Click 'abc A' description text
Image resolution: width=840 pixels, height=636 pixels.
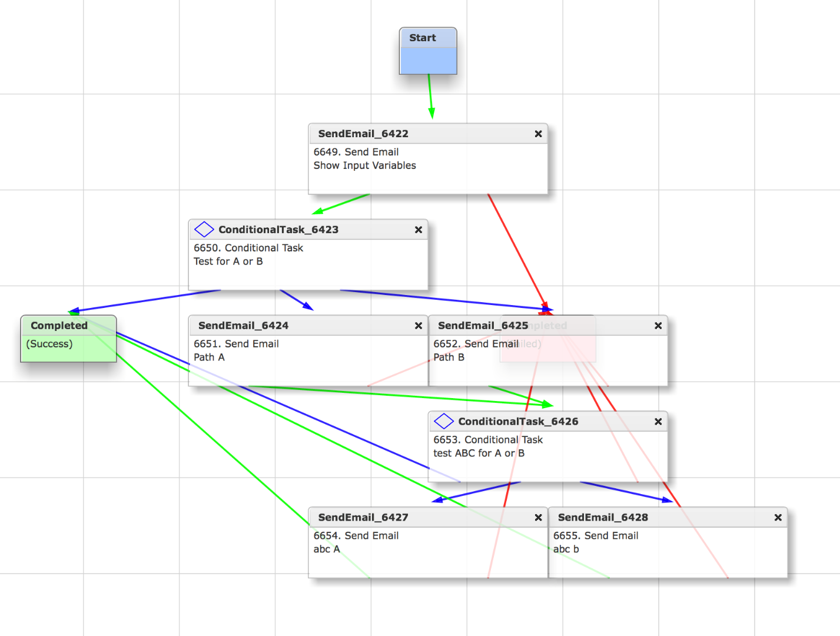click(327, 549)
